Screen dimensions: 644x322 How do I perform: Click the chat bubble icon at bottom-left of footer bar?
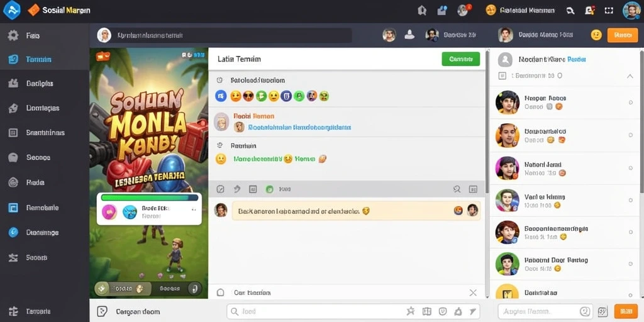tap(102, 311)
